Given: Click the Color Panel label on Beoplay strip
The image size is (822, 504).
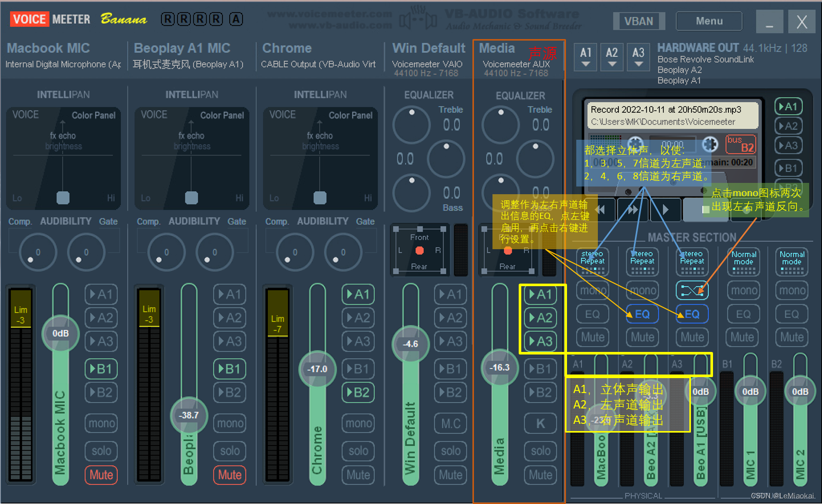Looking at the screenshot, I should [x=222, y=115].
